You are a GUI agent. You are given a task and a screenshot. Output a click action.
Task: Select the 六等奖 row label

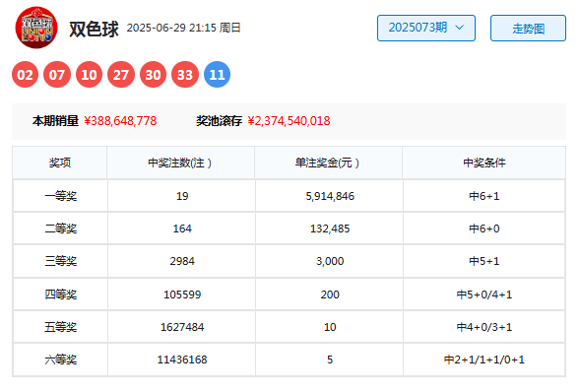61,359
